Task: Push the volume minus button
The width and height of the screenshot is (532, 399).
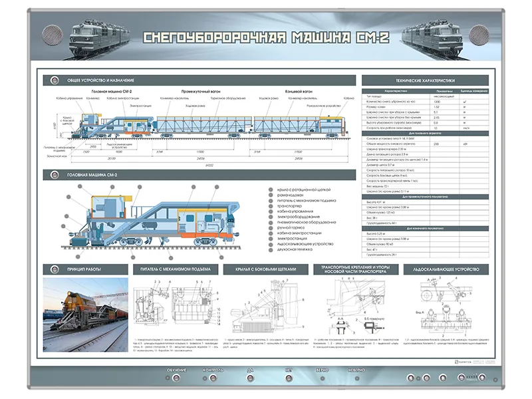Action: 462,378
